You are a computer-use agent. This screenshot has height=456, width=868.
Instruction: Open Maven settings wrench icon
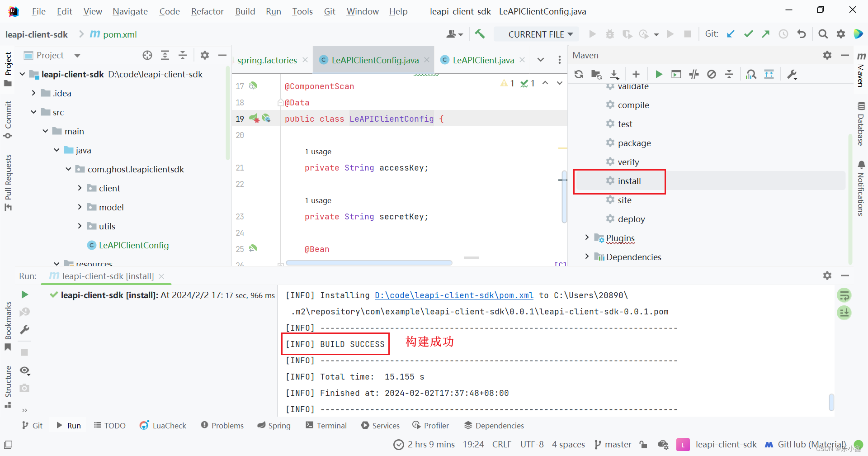pyautogui.click(x=792, y=74)
